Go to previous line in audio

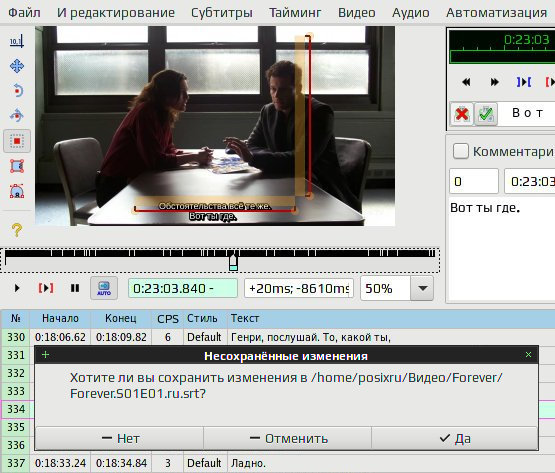pyautogui.click(x=467, y=82)
